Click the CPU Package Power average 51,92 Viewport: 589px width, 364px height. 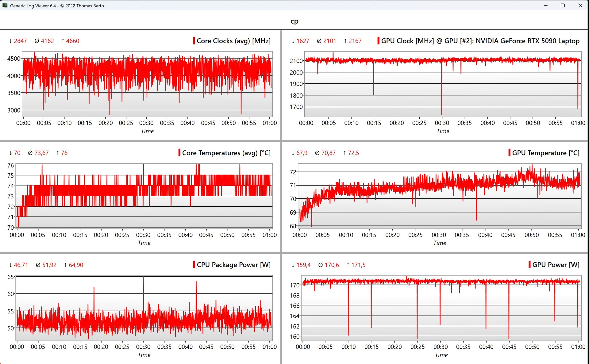tap(49, 265)
